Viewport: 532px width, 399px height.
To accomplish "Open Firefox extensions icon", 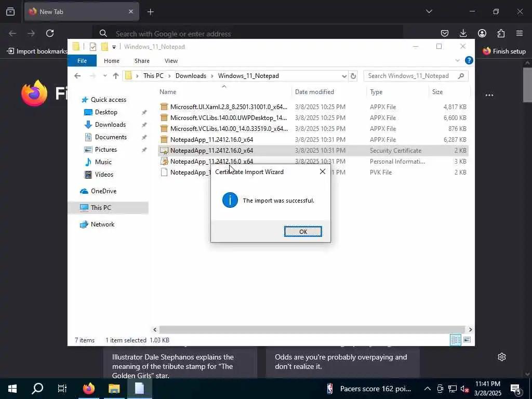I will pos(501,33).
